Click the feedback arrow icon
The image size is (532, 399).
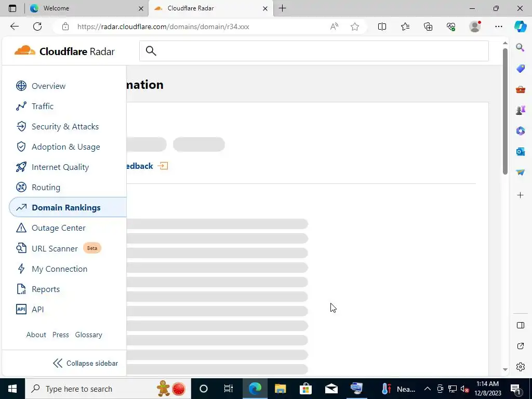[163, 166]
